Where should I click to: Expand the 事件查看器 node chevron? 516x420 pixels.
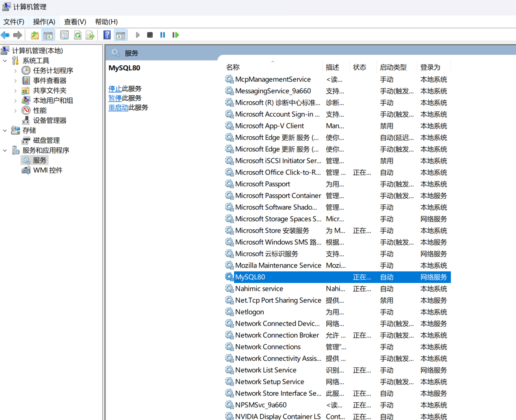pyautogui.click(x=15, y=80)
